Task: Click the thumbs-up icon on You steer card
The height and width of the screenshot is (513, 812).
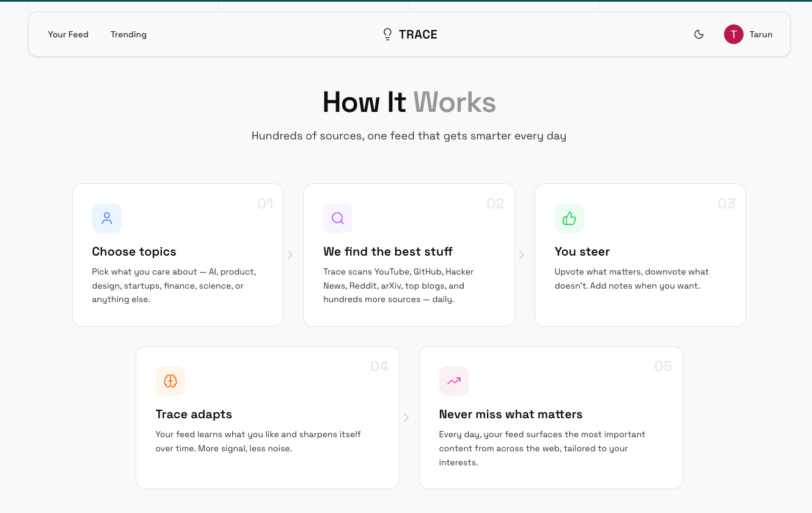Action: pyautogui.click(x=569, y=218)
